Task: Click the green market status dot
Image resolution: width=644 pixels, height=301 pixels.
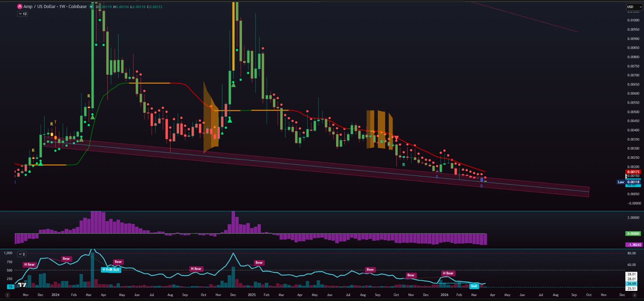Action: coord(91,6)
